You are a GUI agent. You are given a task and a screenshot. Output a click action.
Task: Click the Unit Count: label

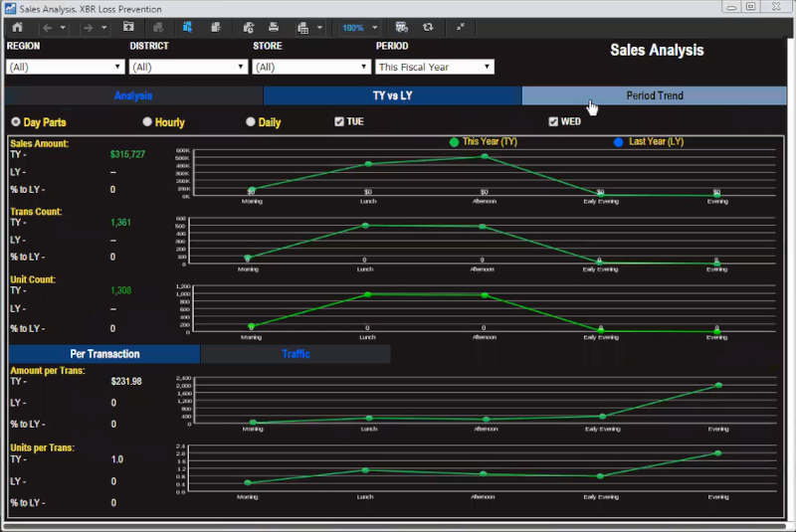[33, 279]
